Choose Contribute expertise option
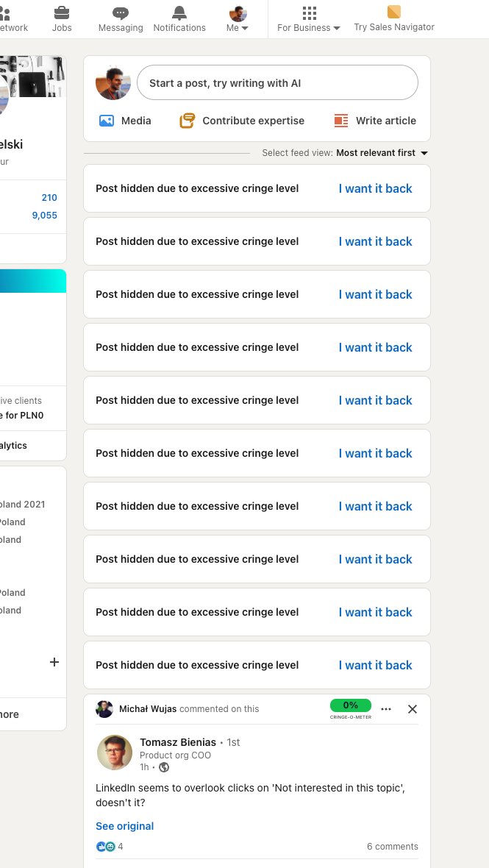Image resolution: width=489 pixels, height=868 pixels. click(242, 121)
